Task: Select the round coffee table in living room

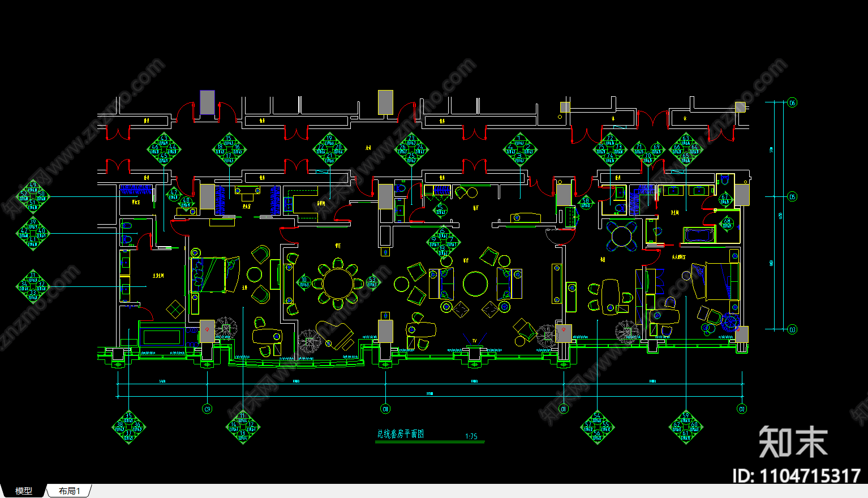Action: [475, 284]
